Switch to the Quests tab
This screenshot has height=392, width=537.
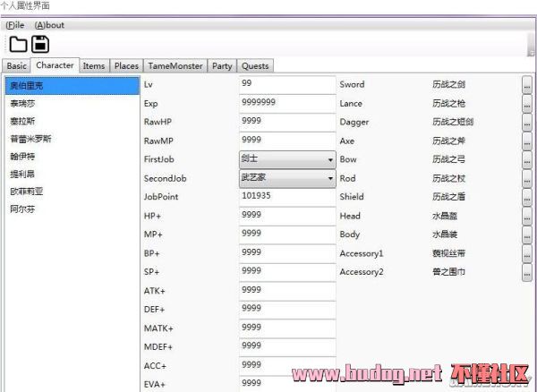(255, 65)
